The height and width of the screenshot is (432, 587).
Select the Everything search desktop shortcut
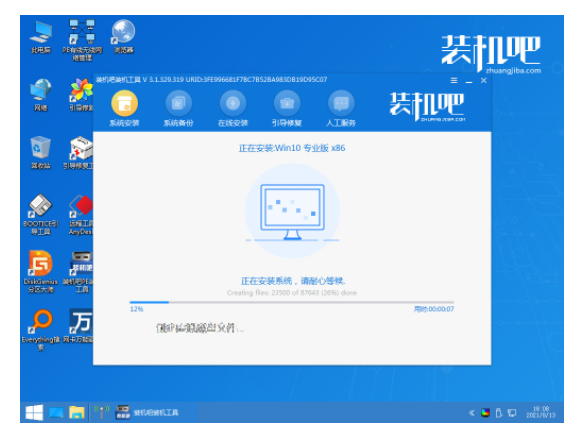[40, 330]
